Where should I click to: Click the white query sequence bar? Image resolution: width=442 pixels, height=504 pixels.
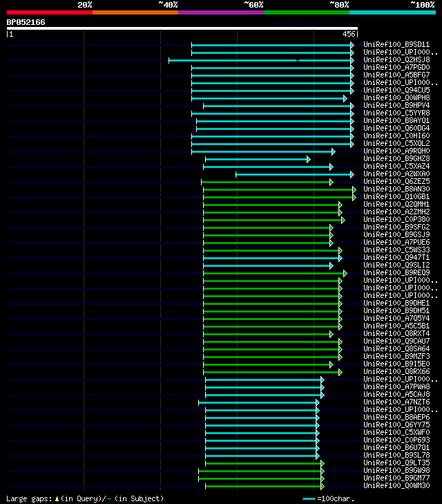pos(182,28)
